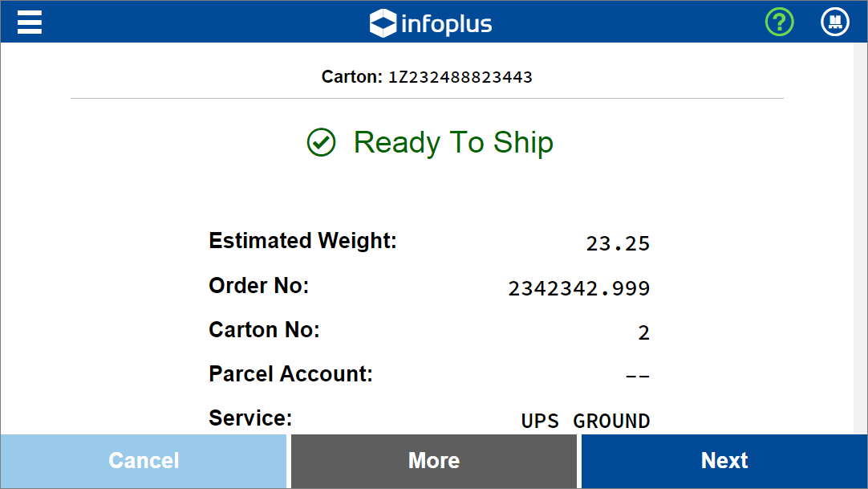Screen dimensions: 868x489
Task: Cancel the carton shipment
Action: [144, 461]
